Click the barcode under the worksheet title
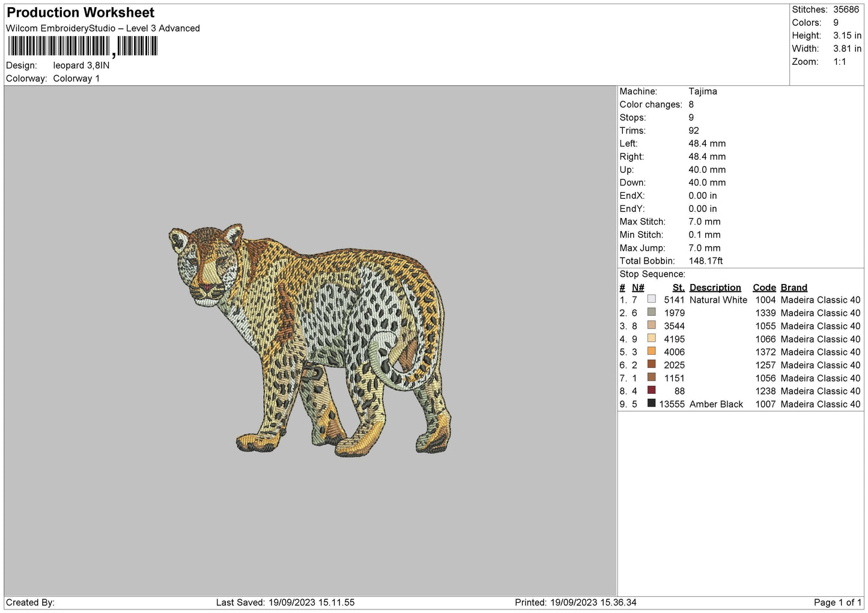The height and width of the screenshot is (613, 868). pyautogui.click(x=83, y=46)
